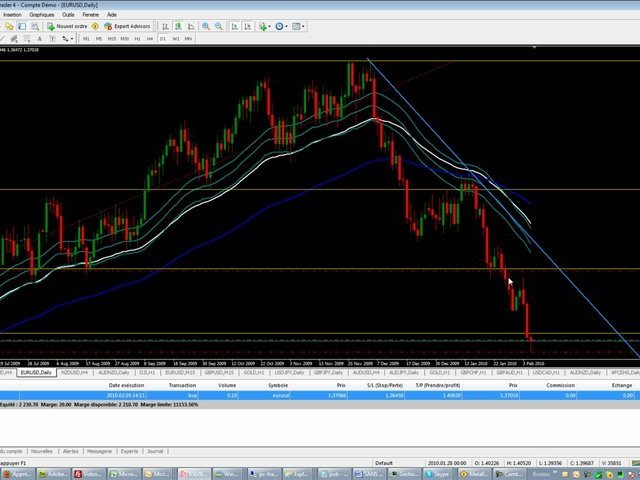Image resolution: width=640 pixels, height=480 pixels.
Task: Zoom out on the chart
Action: click(x=219, y=26)
